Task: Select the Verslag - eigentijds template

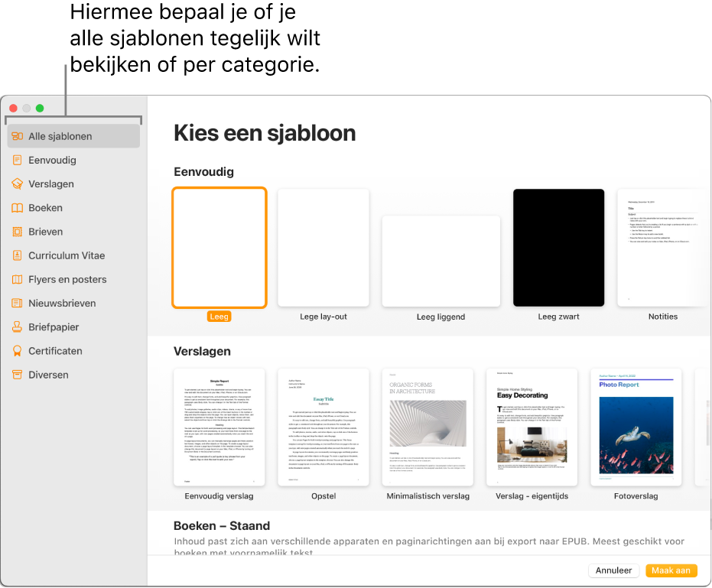Action: pos(532,427)
